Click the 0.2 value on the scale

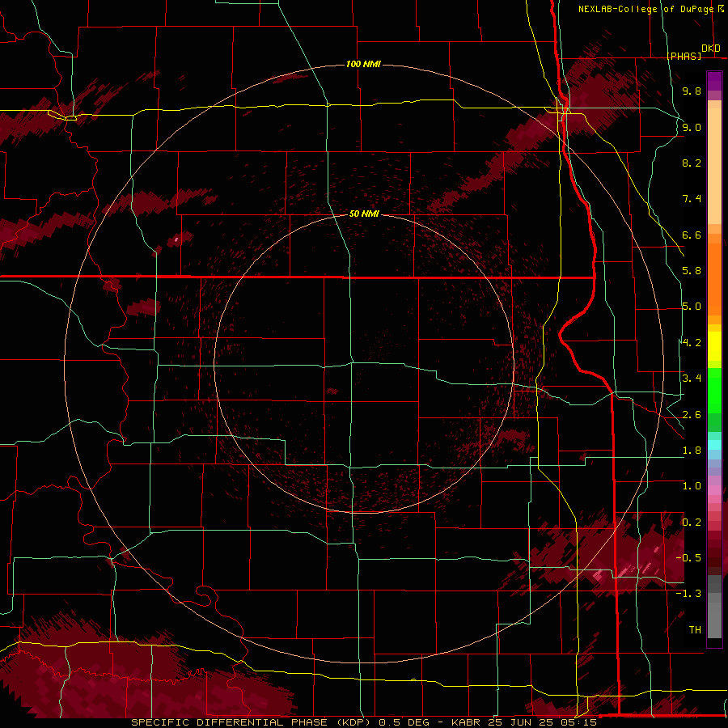(x=692, y=523)
